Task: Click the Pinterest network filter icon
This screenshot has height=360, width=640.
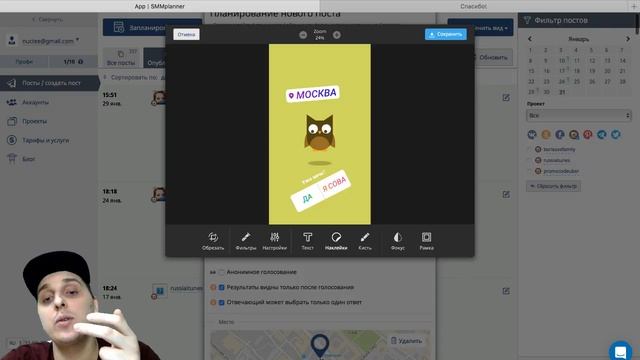Action: [588, 134]
